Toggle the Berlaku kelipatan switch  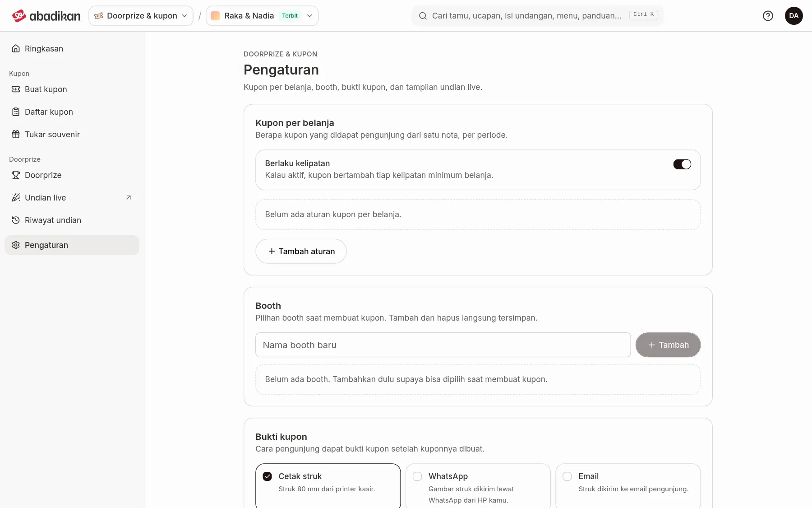pyautogui.click(x=682, y=164)
